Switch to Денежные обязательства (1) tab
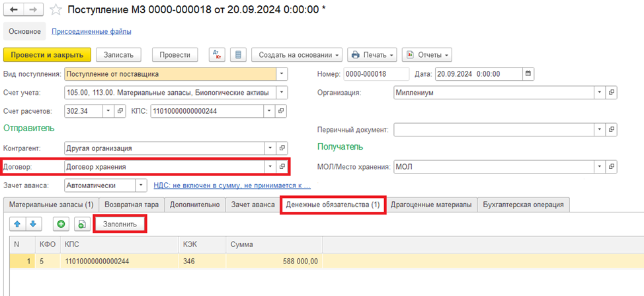Screen dimensions: 644x296 [x=333, y=205]
